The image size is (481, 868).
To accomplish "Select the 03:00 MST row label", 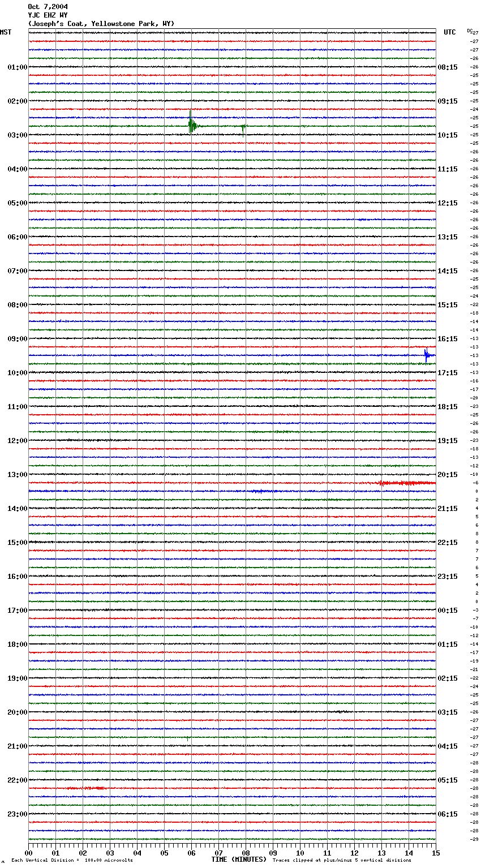I will [18, 135].
